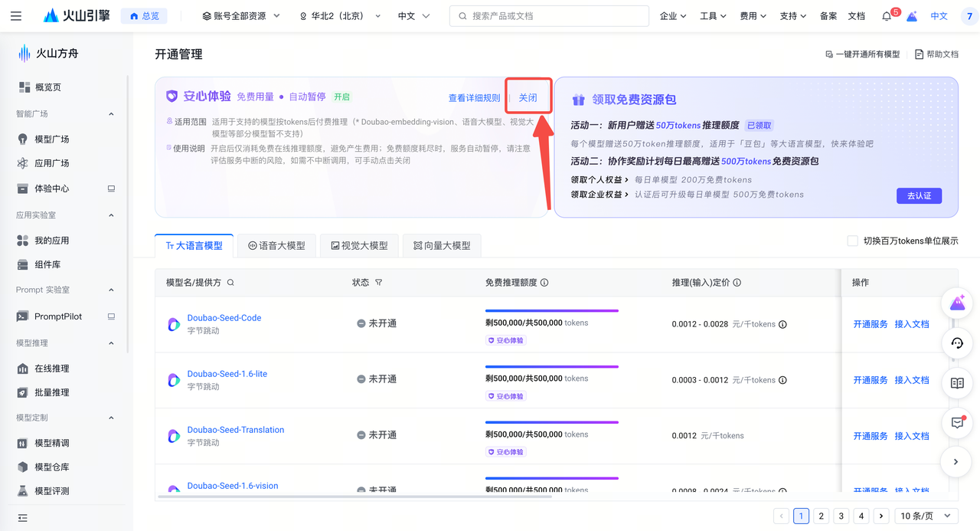Click the Doubao-Seed-1.6-lite model name

pyautogui.click(x=227, y=374)
